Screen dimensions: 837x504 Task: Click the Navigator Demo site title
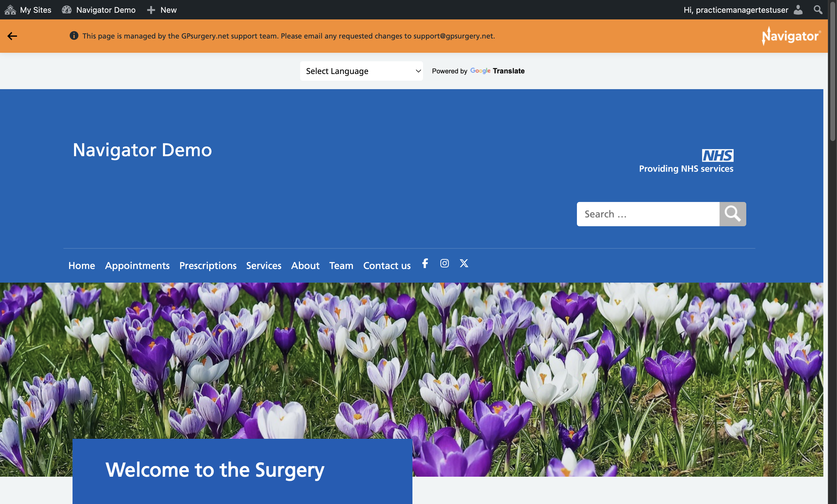(x=142, y=150)
